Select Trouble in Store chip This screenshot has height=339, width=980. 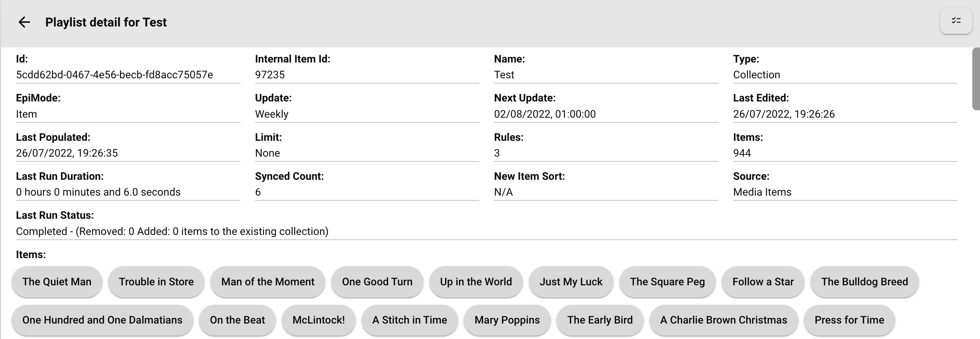pos(156,282)
